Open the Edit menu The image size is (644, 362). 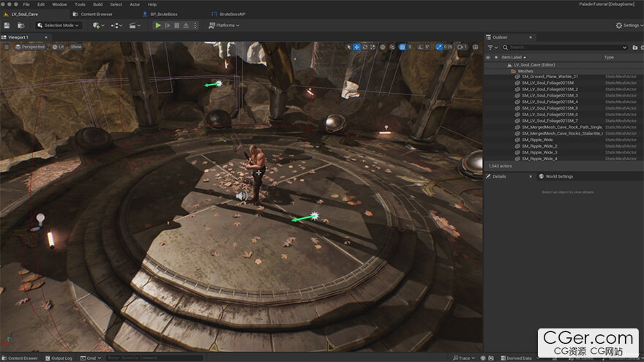[x=41, y=4]
